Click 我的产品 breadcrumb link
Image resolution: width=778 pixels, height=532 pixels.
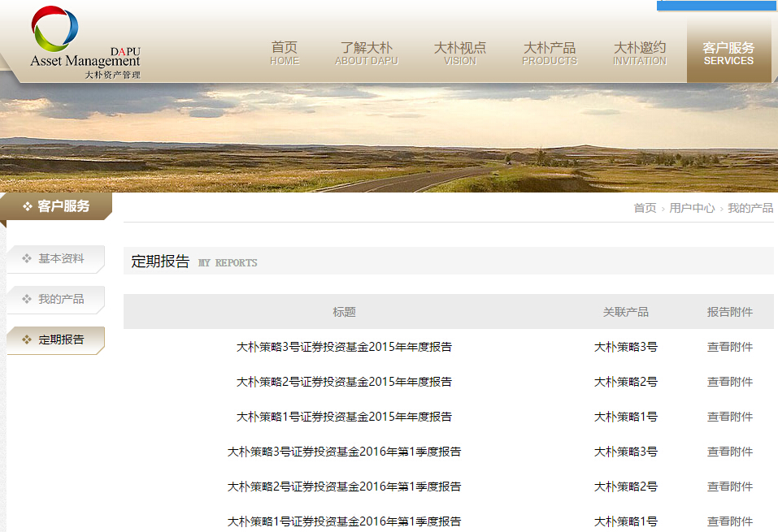pyautogui.click(x=750, y=208)
